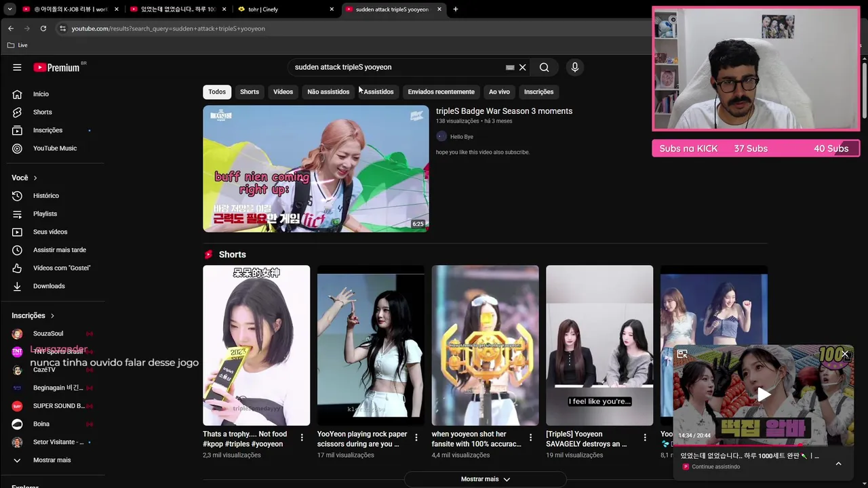Play the miniplayer video
The height and width of the screenshot is (488, 868).
764,394
